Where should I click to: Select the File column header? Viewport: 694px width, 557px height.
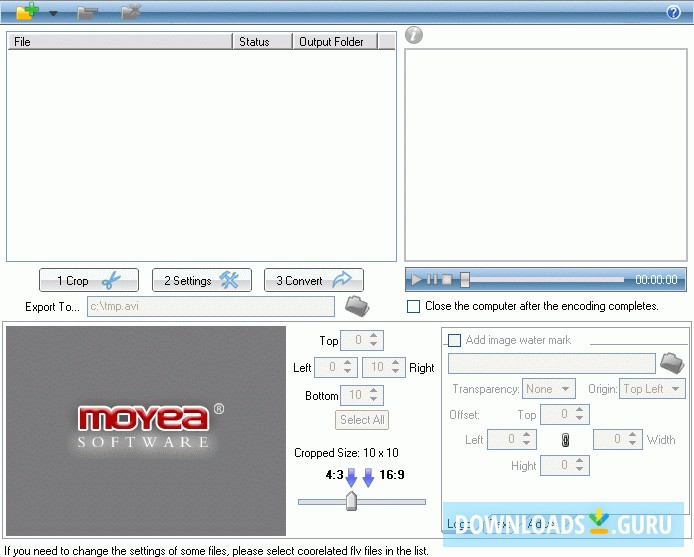[120, 42]
